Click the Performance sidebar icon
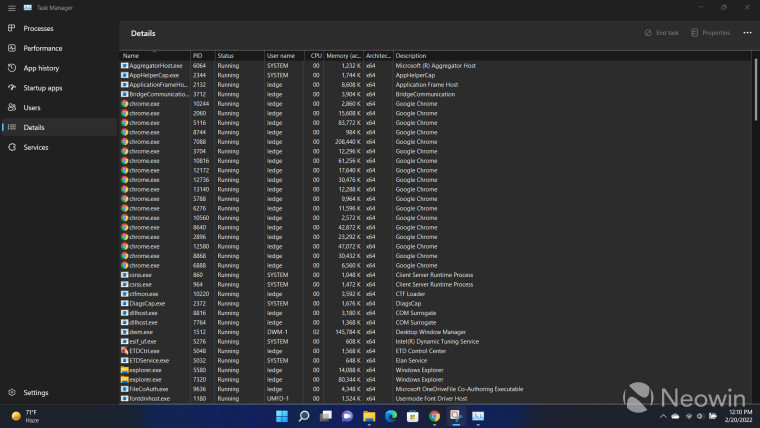The width and height of the screenshot is (760, 428). click(12, 48)
